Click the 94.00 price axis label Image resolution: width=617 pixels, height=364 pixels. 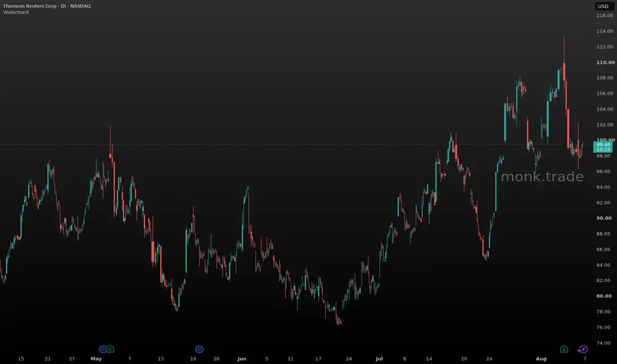click(x=603, y=187)
